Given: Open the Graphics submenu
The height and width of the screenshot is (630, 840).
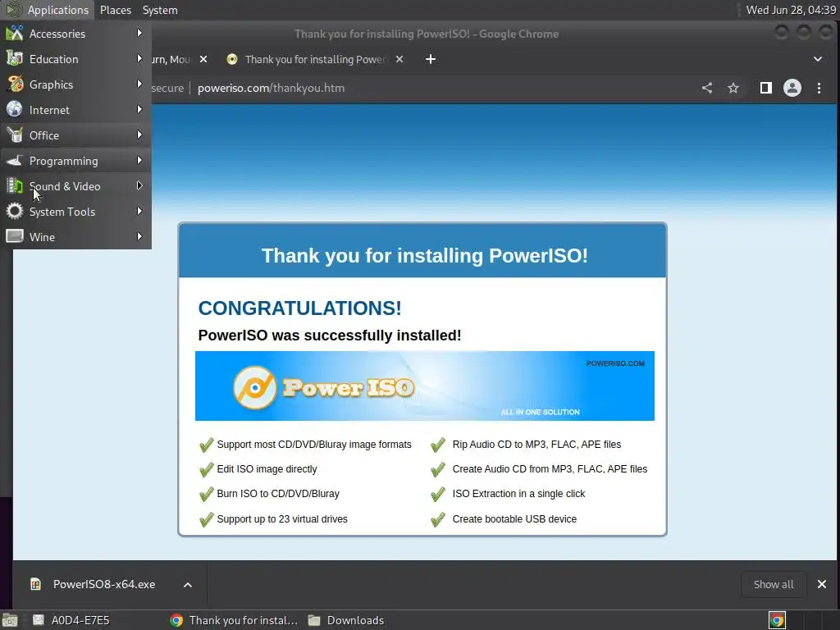Looking at the screenshot, I should tap(75, 84).
